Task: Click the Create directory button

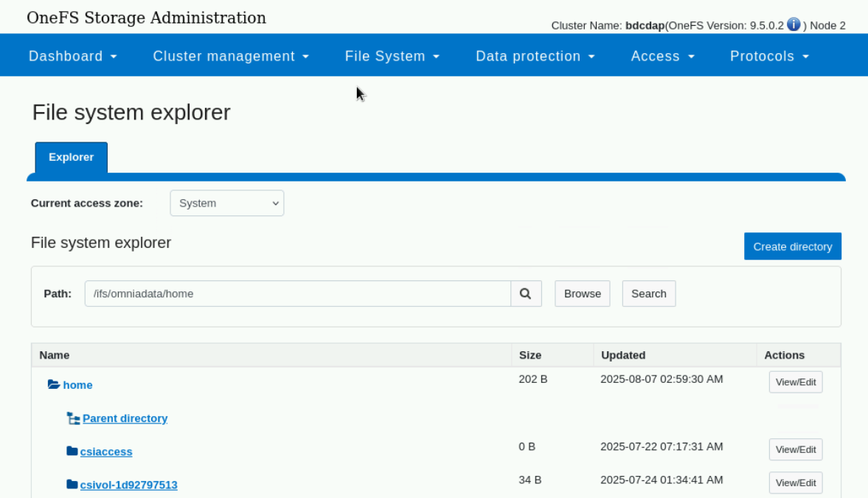Action: [x=793, y=246]
